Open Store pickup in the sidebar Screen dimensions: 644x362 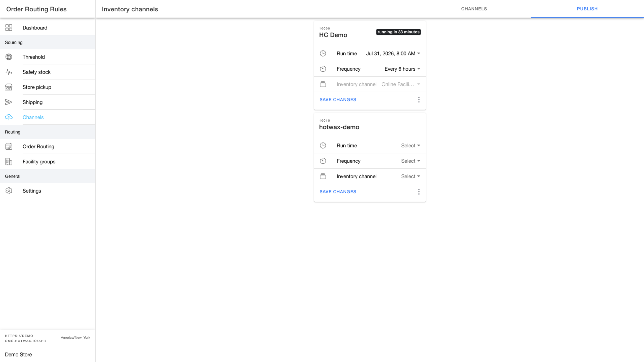(48, 87)
